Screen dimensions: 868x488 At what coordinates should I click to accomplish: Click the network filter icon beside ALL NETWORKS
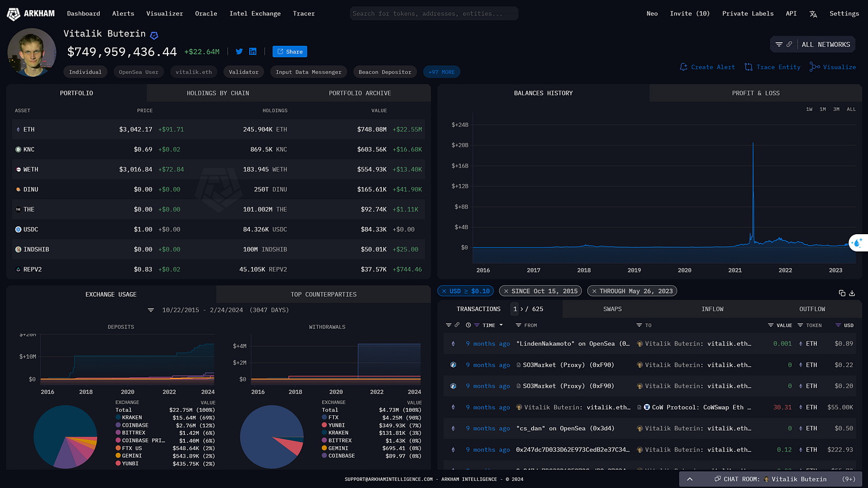[x=779, y=45]
